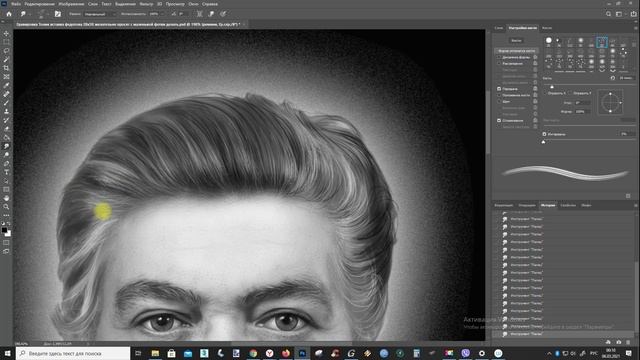Open the search icon at top right
Screen dimensions: 640x360
[608, 14]
